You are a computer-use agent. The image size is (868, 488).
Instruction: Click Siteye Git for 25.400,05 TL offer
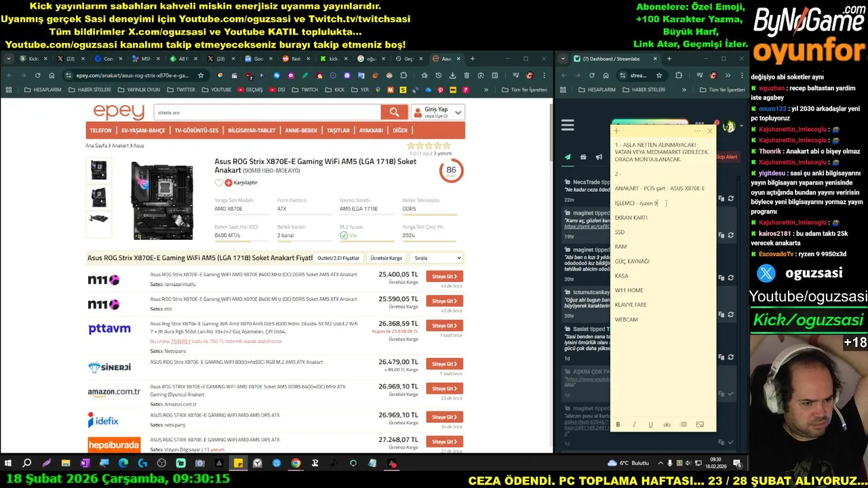[x=444, y=277]
